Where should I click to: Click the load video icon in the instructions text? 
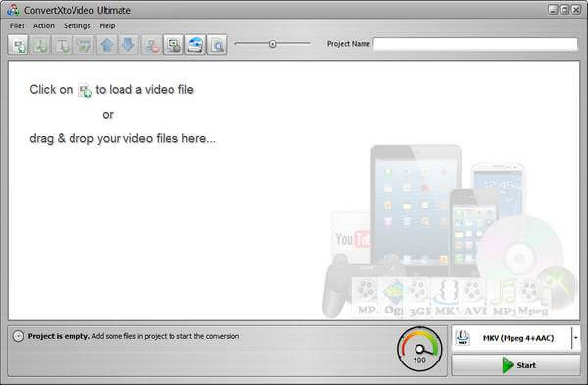pos(85,91)
